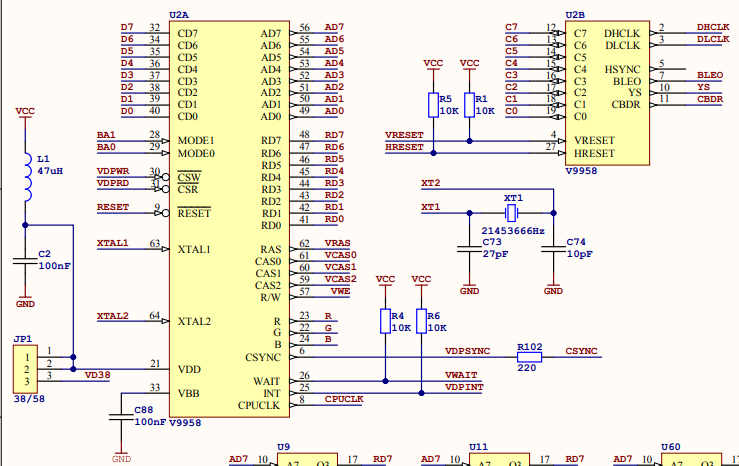
Task: Click the DHCLK output net label
Action: 712,26
